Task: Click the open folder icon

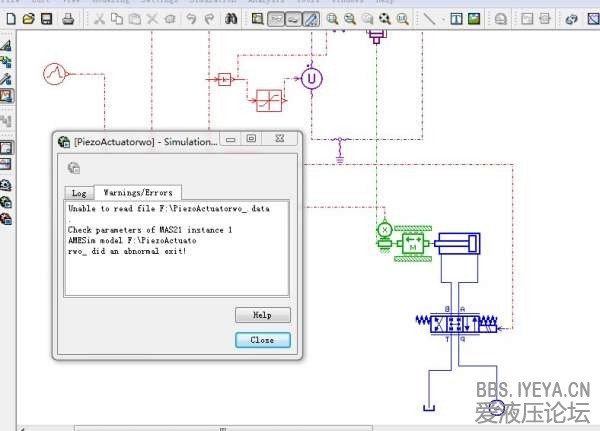Action: click(27, 19)
